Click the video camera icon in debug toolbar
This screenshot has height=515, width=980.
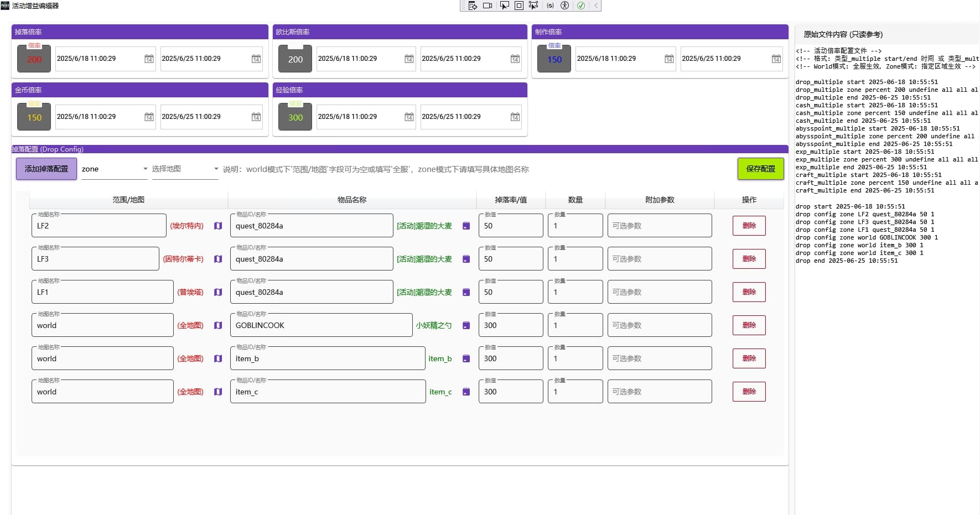[x=488, y=6]
